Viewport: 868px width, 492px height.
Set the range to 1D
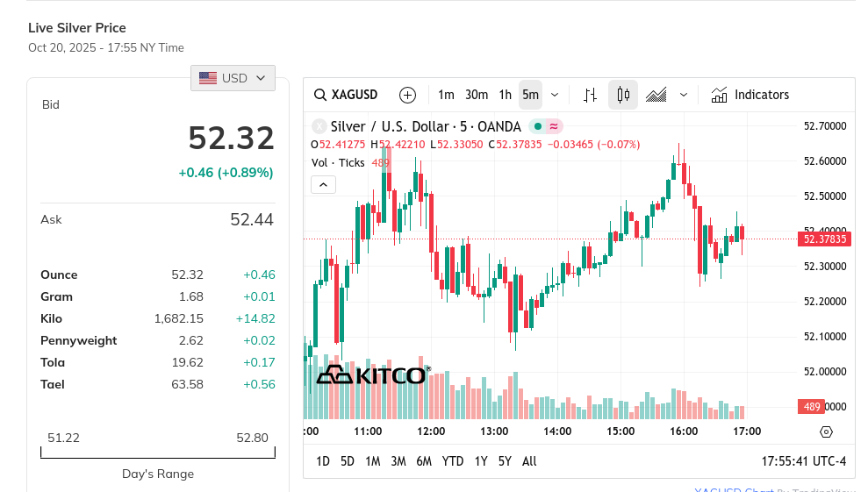[x=323, y=461]
